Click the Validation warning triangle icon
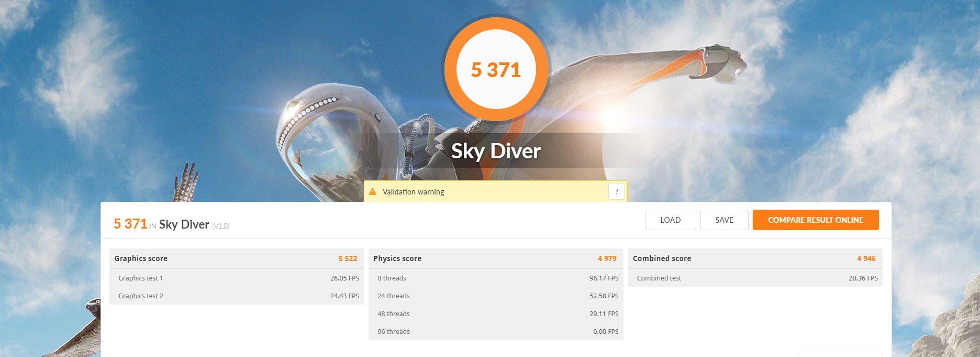Viewport: 980px width, 357px height. tap(373, 192)
